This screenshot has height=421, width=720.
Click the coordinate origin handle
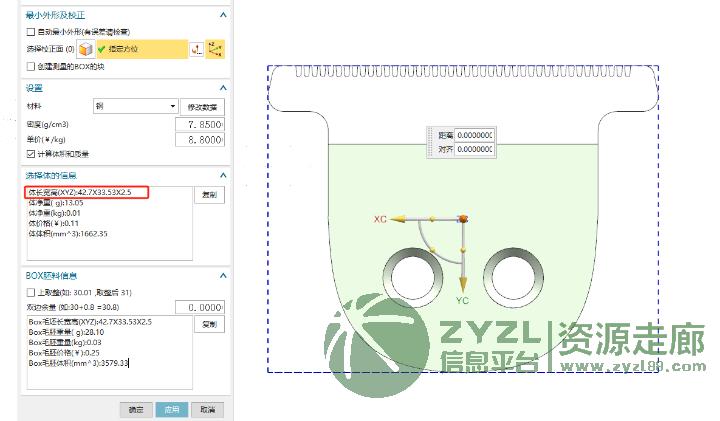tap(463, 217)
